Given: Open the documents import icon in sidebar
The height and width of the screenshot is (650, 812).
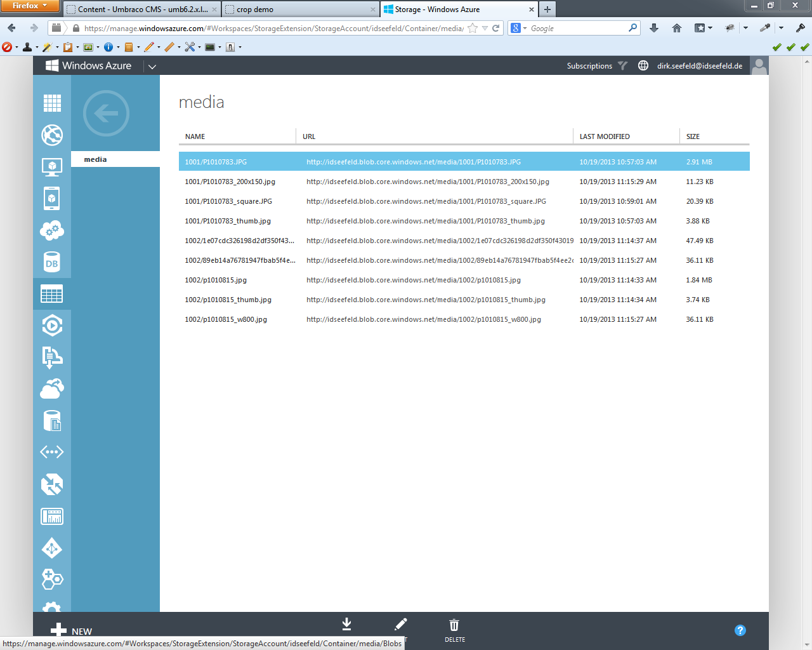Looking at the screenshot, I should coord(52,357).
